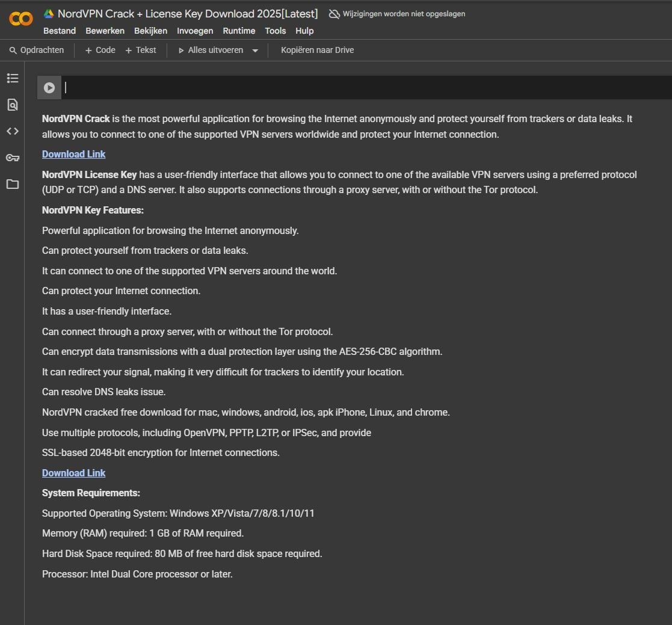Screen dimensions: 672x625
Task: Click the 'System Requirements:' heading
Action: pos(91,493)
